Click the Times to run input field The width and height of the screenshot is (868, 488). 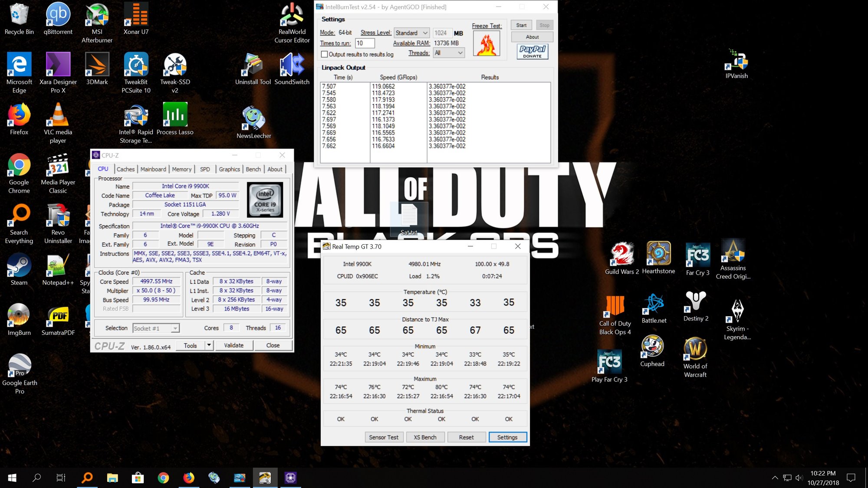(x=365, y=43)
